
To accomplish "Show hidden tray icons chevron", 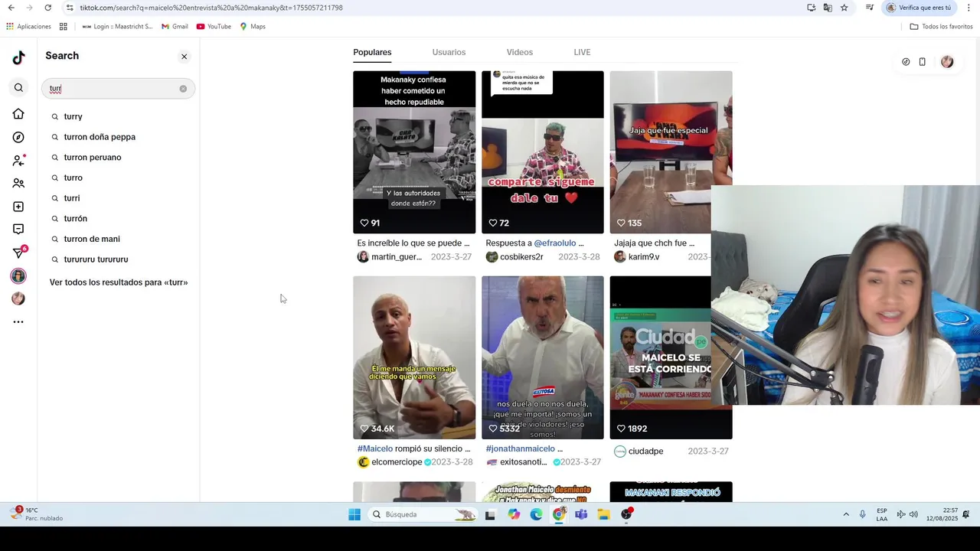I will tap(846, 514).
